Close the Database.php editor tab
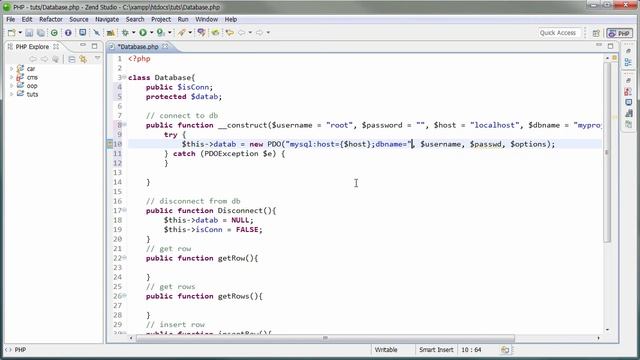The image size is (640, 360). (x=165, y=47)
